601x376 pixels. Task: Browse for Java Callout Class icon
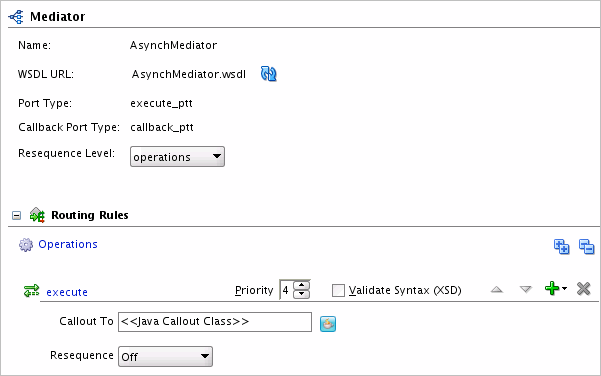point(328,323)
